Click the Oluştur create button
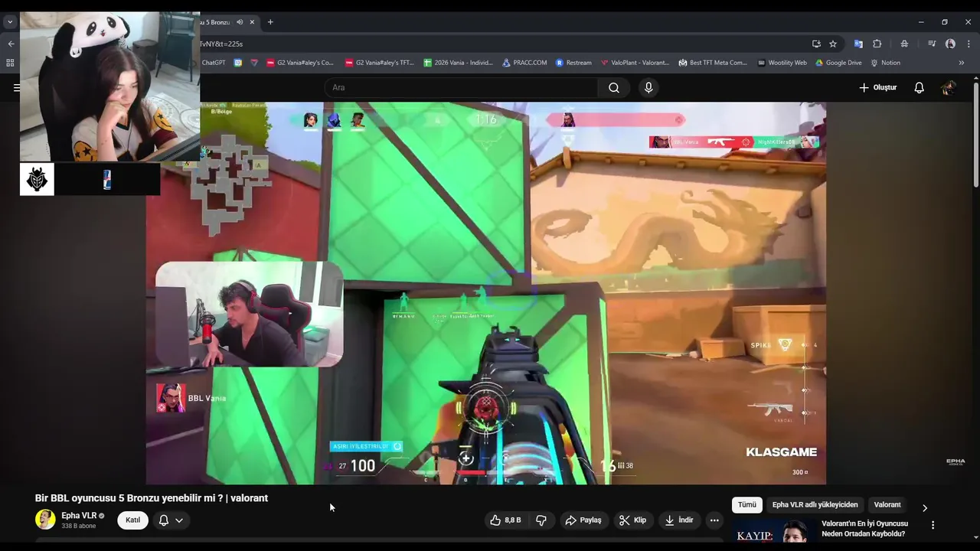 tap(877, 87)
